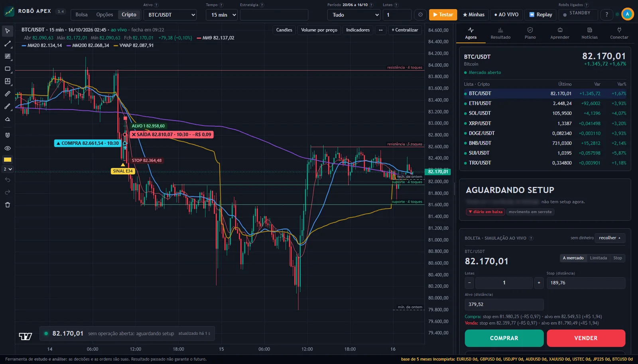Screen dimensions: 638x364
Task: Select XRP/USDT in the crypto list
Action: tap(545, 123)
